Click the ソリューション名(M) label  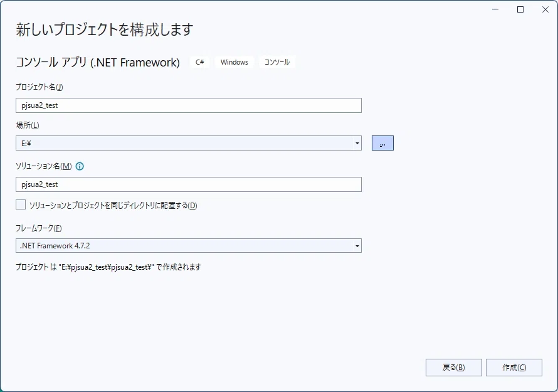[x=44, y=166]
